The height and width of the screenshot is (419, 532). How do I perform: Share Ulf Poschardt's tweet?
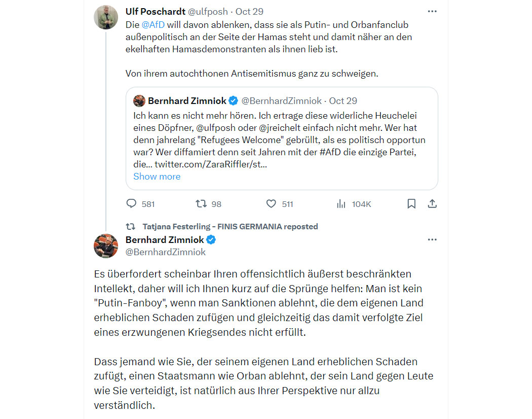point(432,203)
